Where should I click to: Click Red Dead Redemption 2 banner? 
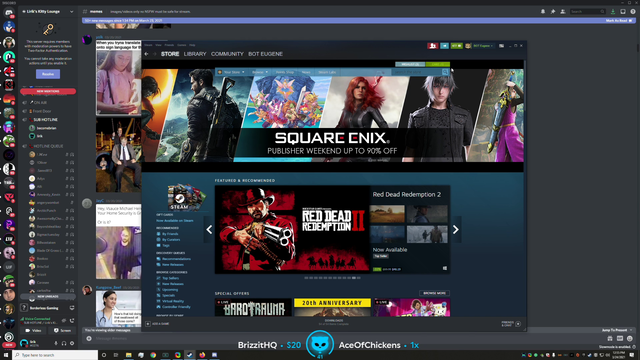click(292, 229)
